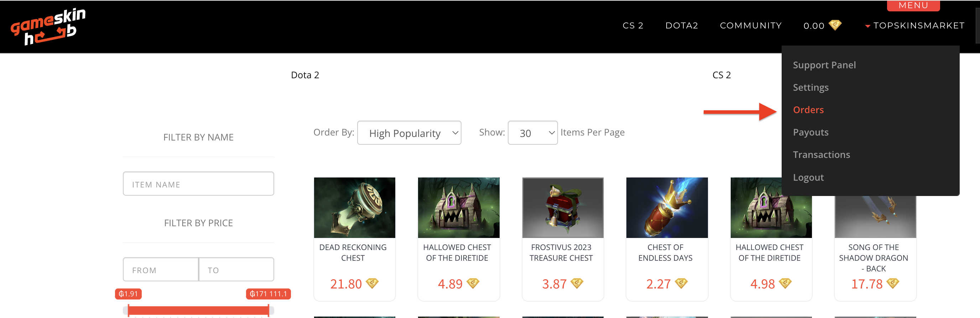Open the Frostivus 2023 Treasure Chest image
The width and height of the screenshot is (980, 318).
click(x=562, y=207)
